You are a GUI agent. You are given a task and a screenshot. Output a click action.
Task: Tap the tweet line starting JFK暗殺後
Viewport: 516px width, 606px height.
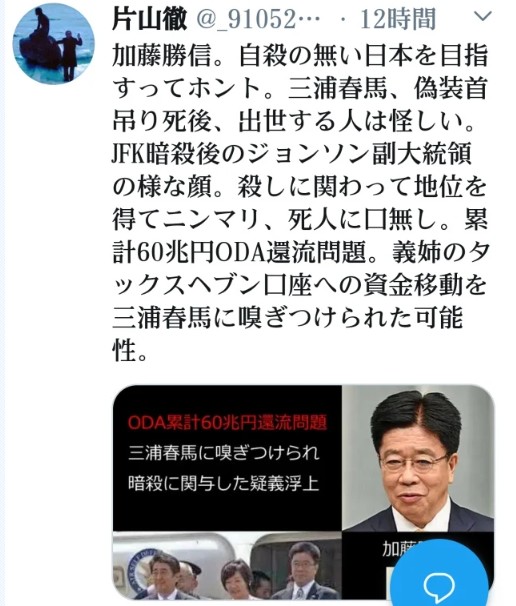[x=292, y=154]
